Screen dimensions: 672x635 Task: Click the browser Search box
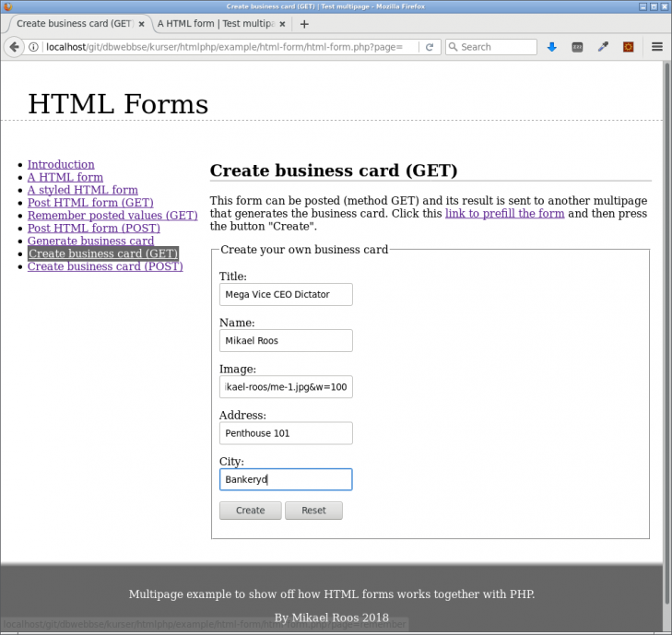pos(491,47)
